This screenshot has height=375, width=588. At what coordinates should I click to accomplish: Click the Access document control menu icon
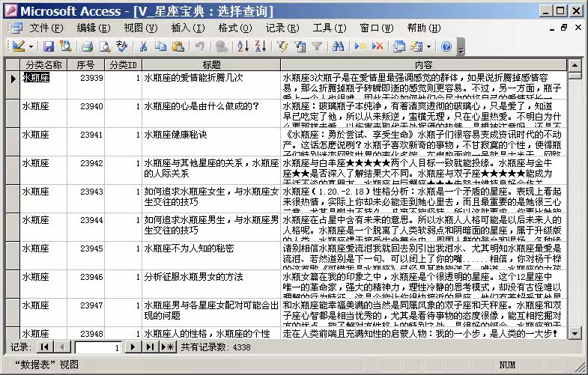(x=16, y=28)
